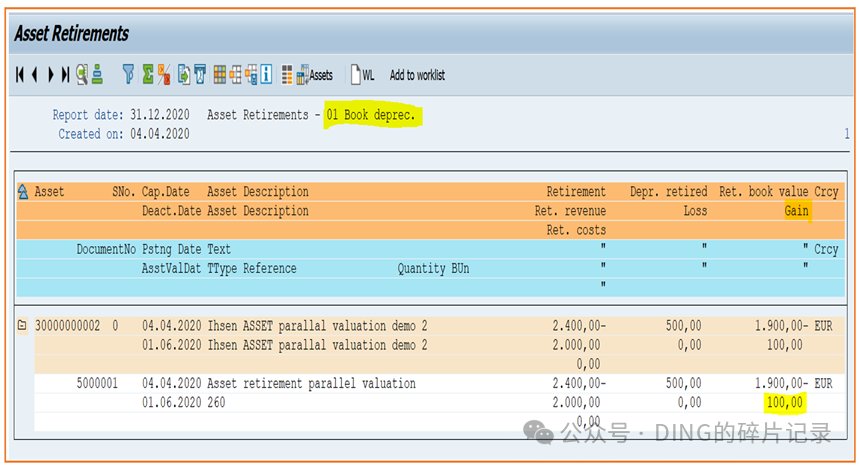Click the SNo. column header
Screen dimensions: 859x467
pos(123,192)
